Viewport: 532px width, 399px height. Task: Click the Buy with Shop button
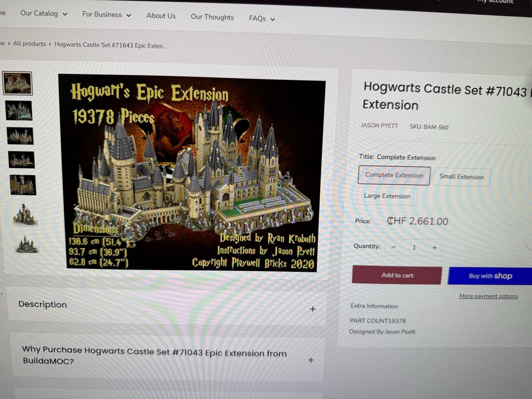[x=490, y=276]
